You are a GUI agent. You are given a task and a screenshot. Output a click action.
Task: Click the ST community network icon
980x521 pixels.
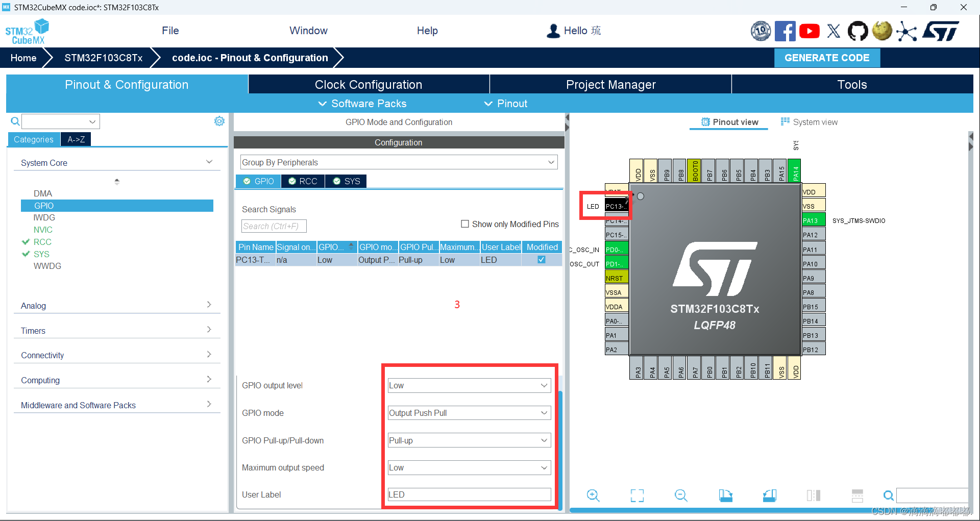click(x=906, y=31)
